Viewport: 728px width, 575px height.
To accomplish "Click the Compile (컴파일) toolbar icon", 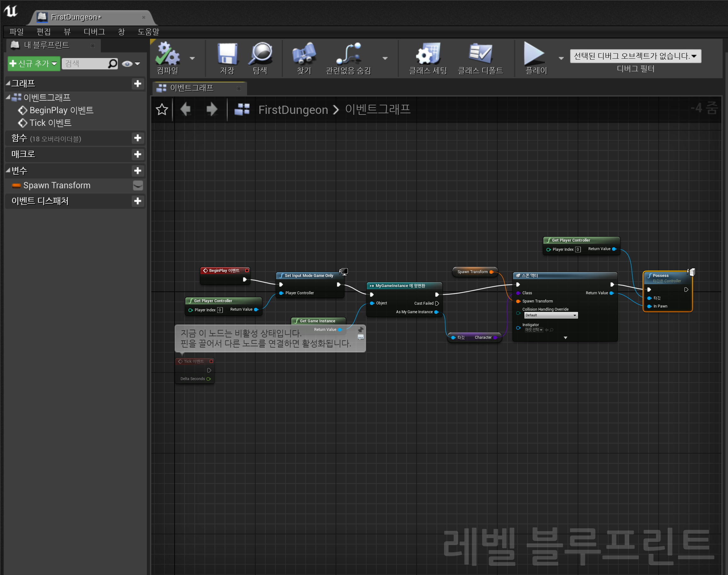I will 167,54.
